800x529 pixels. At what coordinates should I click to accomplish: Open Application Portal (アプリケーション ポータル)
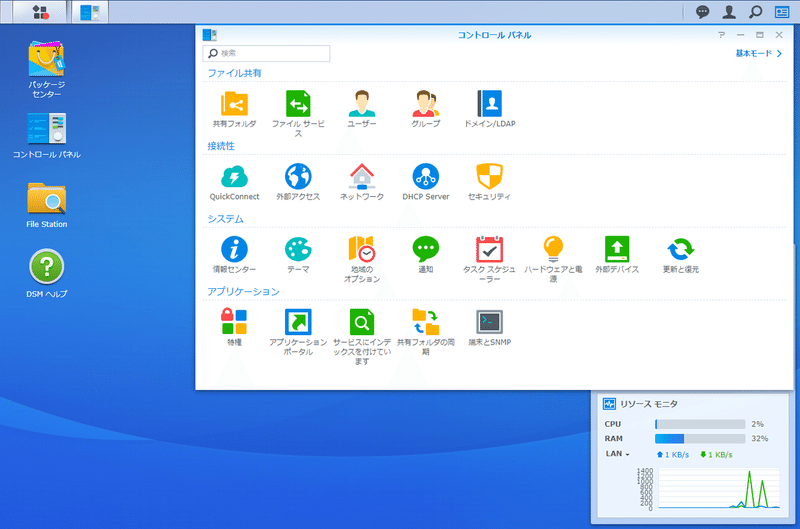pos(298,322)
